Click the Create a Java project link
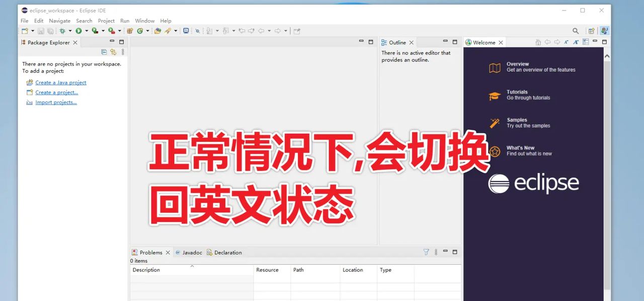The image size is (644, 301). [x=60, y=82]
